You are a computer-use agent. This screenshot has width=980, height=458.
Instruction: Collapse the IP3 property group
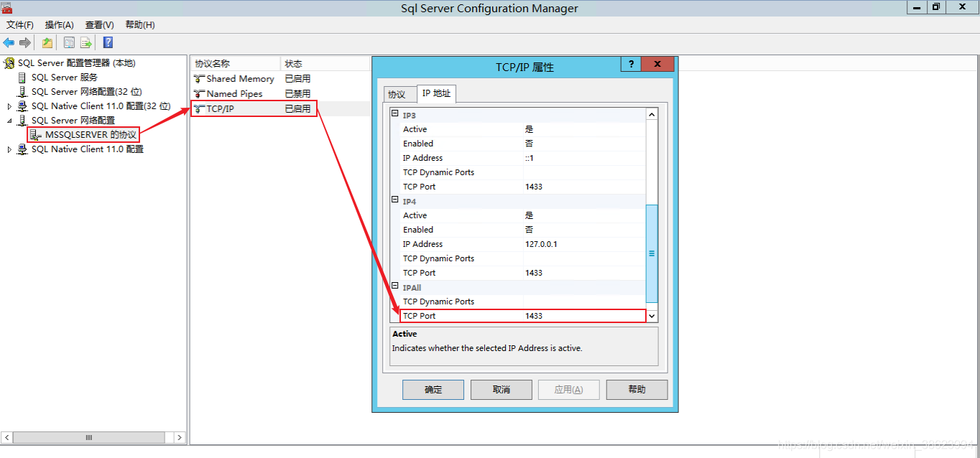click(394, 115)
